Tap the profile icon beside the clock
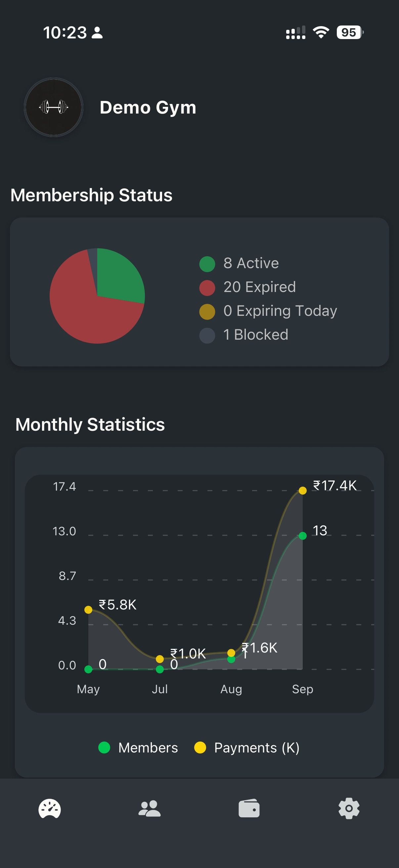 97,33
